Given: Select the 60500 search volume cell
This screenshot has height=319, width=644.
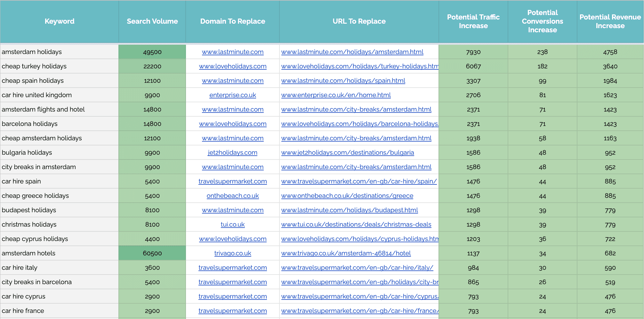Looking at the screenshot, I should click(152, 253).
